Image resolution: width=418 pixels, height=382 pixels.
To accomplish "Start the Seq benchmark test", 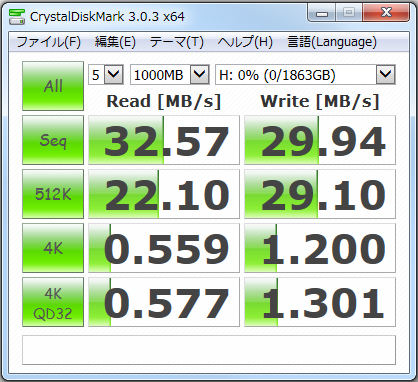I will tap(53, 140).
